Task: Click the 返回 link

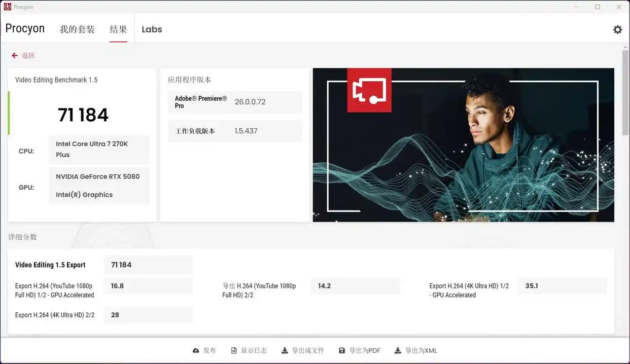Action: [x=28, y=55]
